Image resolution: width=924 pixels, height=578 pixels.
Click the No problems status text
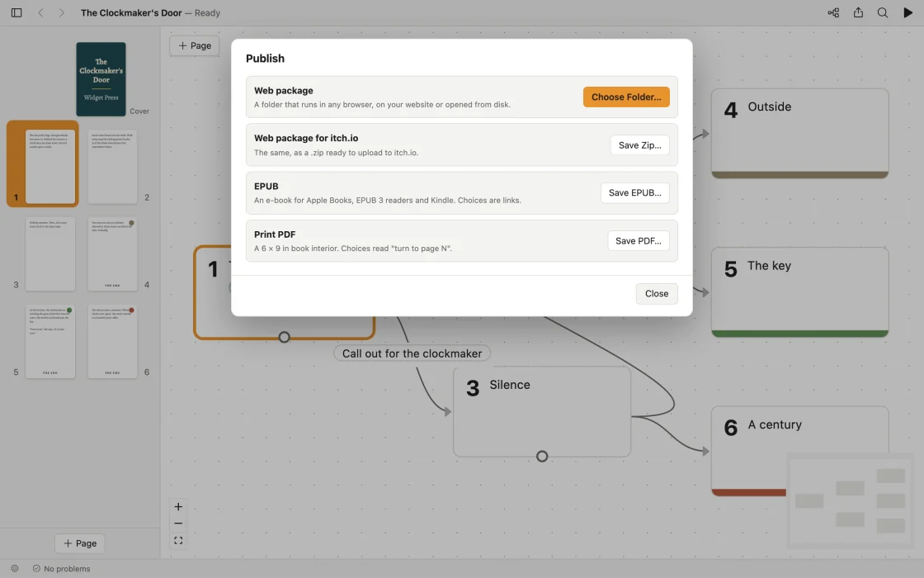[67, 569]
